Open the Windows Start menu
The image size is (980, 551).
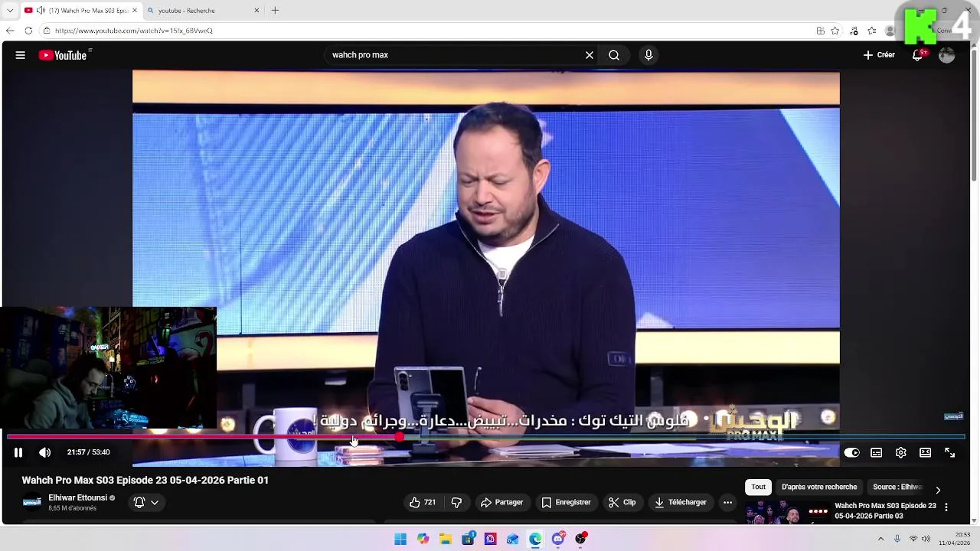(x=400, y=539)
